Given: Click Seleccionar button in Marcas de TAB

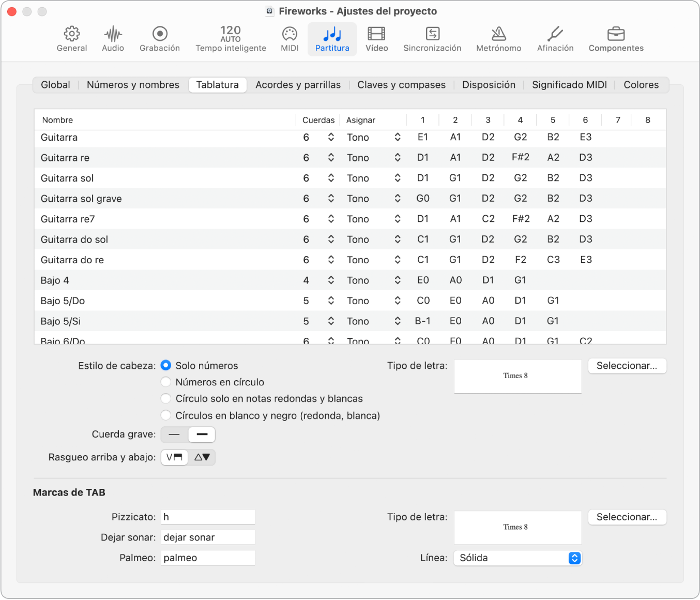Looking at the screenshot, I should pos(627,517).
